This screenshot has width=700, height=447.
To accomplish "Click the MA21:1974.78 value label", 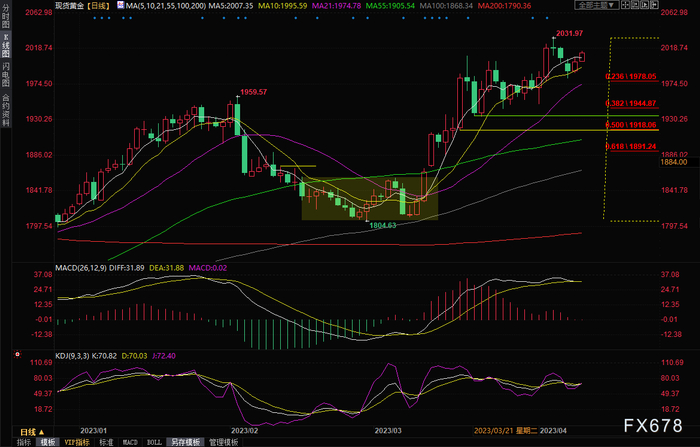I will tap(337, 6).
